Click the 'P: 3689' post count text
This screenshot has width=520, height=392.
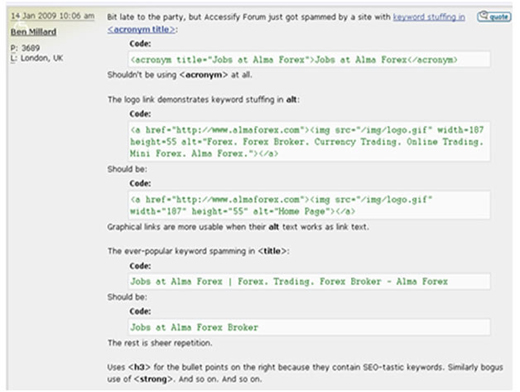click(25, 48)
